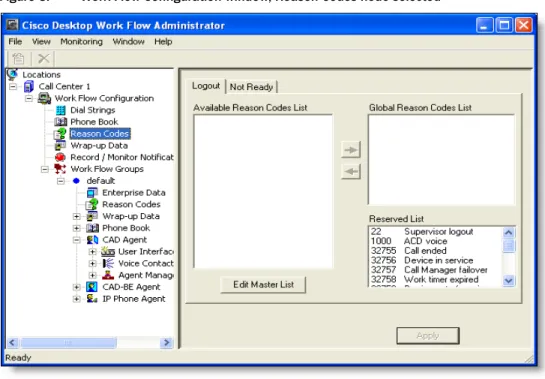This screenshot has width=545, height=379.
Task: Click the grayed-out toolbar delete X icon
Action: [43, 58]
